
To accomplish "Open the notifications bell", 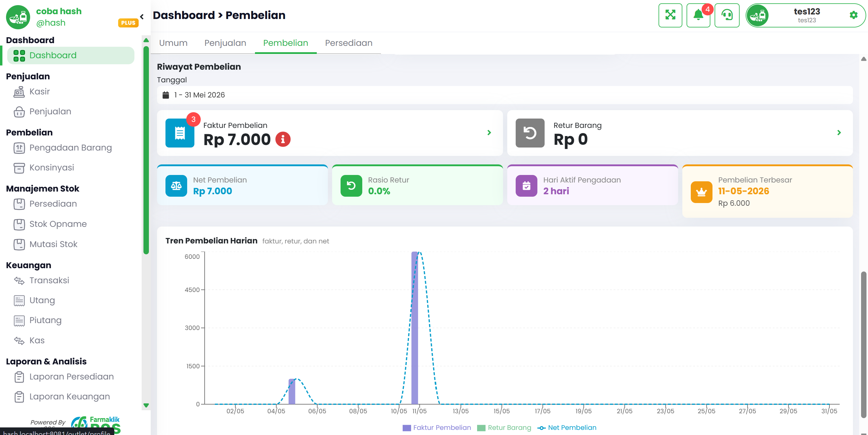I will coord(698,15).
